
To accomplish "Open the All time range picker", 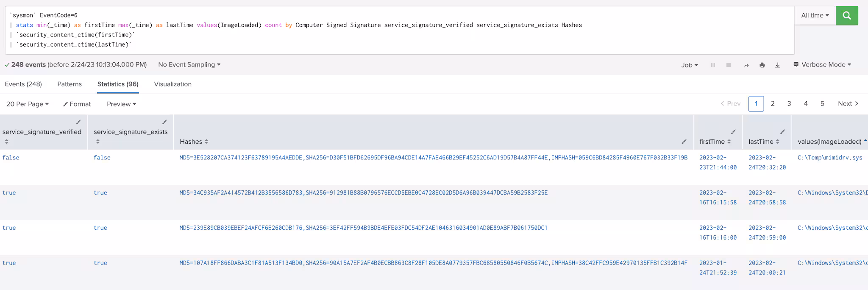I will pos(815,15).
